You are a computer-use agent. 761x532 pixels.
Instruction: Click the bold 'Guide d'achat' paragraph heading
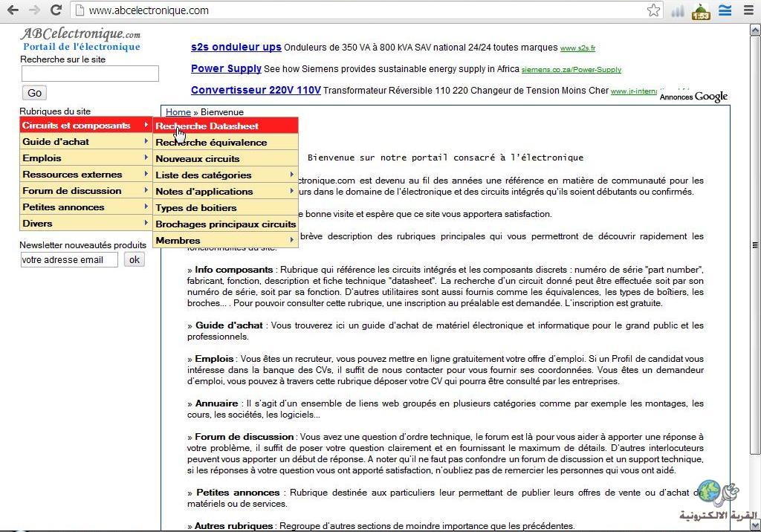point(229,325)
